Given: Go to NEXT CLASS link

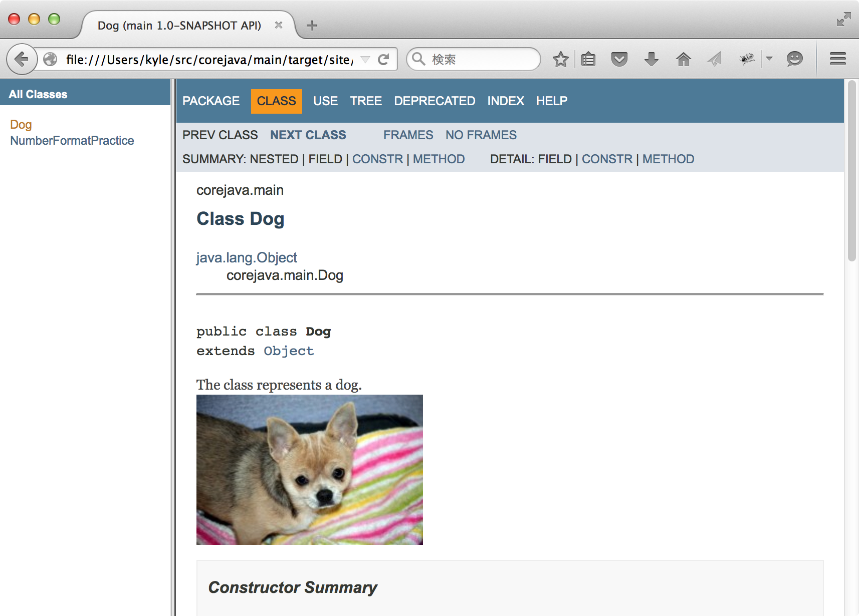Looking at the screenshot, I should (308, 135).
